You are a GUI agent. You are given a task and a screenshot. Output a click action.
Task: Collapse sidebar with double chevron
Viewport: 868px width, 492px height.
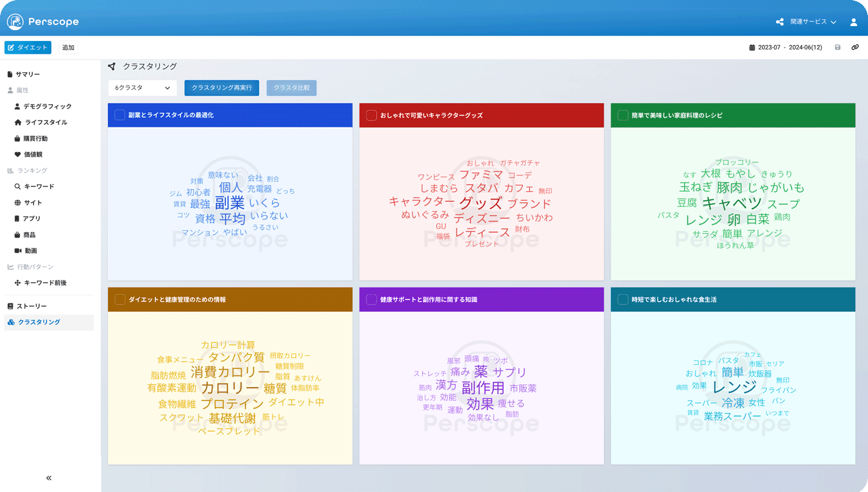49,478
